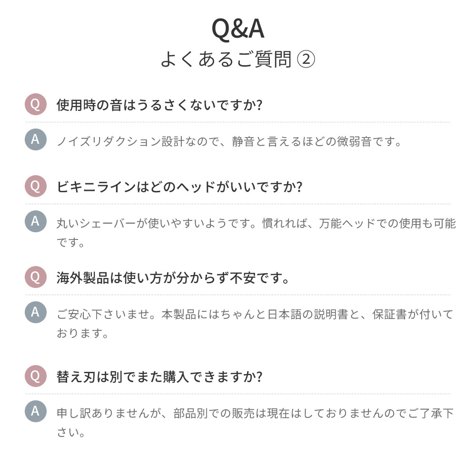Click the Q icon beside the replacement blade question

[36, 376]
